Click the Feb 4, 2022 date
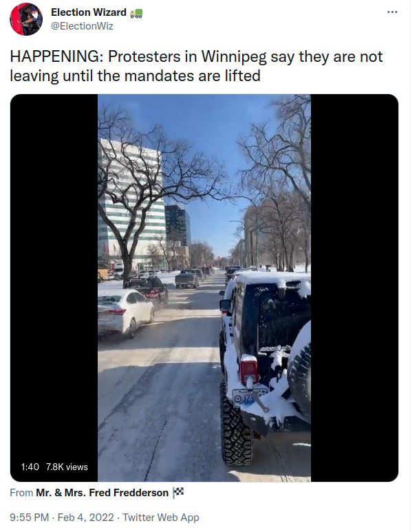Viewport: 419px width, 532px height. [x=85, y=518]
